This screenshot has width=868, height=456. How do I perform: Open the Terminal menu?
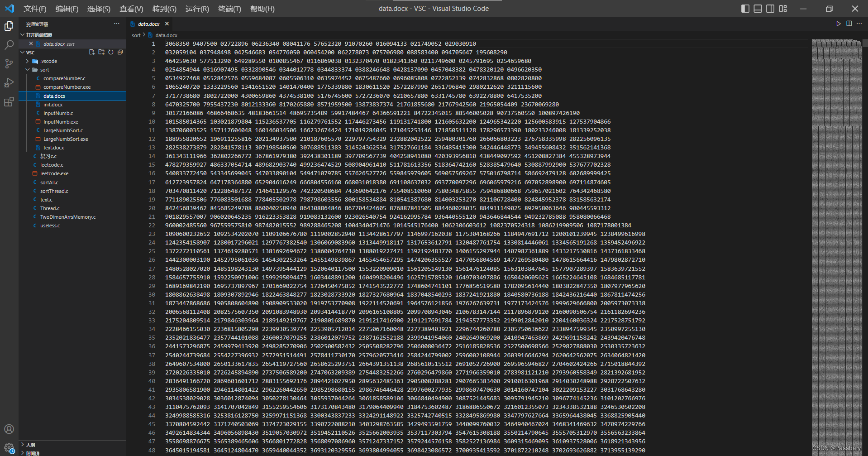[x=229, y=9]
